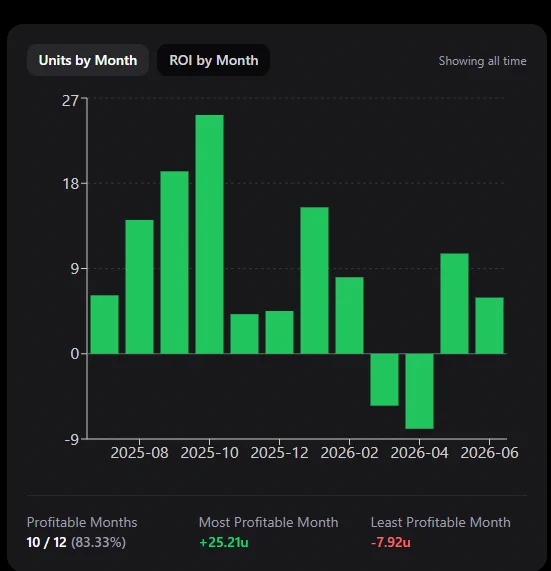
Task: Click the Profitable Months heading
Action: click(x=82, y=522)
